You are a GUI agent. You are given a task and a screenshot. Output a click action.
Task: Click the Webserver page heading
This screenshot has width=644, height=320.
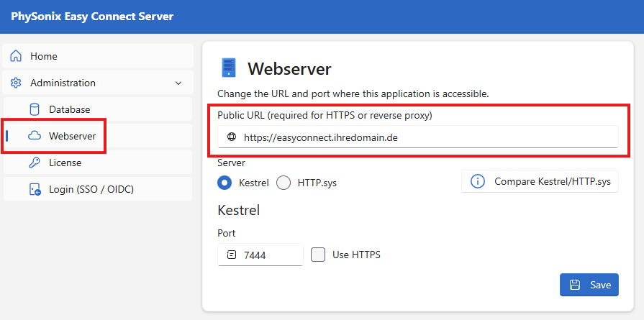click(289, 69)
